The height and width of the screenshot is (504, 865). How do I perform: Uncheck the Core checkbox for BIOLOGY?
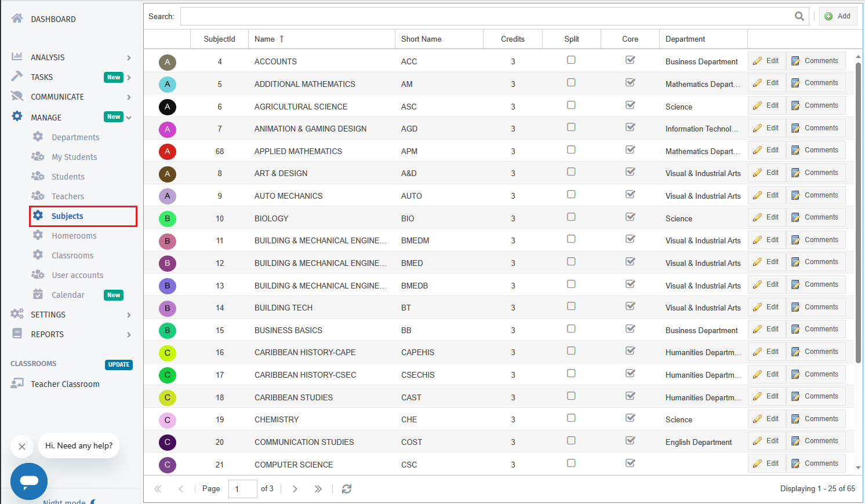(x=630, y=217)
